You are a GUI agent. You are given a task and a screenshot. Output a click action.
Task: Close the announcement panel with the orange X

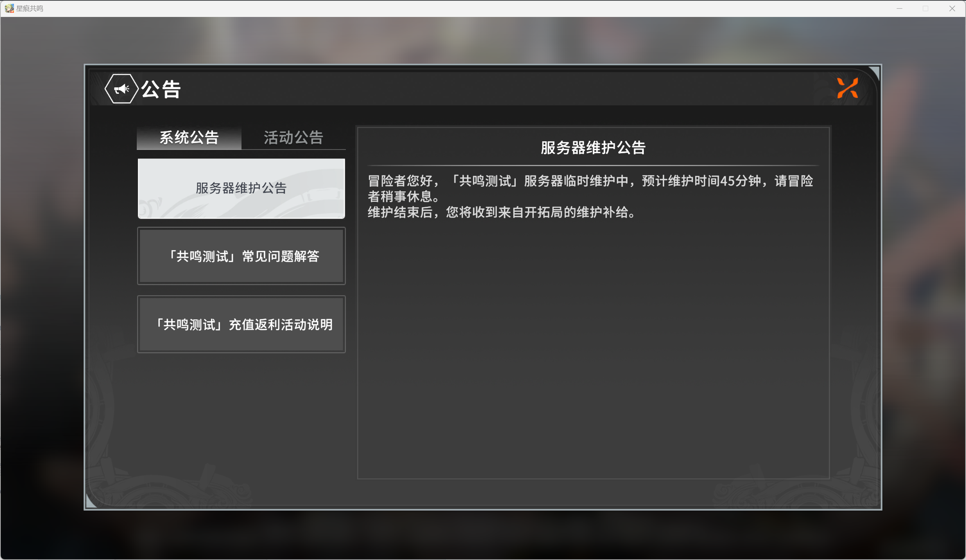pyautogui.click(x=848, y=88)
